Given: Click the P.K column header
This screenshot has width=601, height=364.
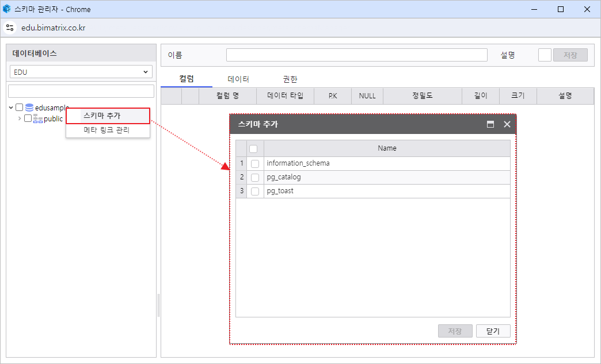Looking at the screenshot, I should 333,95.
